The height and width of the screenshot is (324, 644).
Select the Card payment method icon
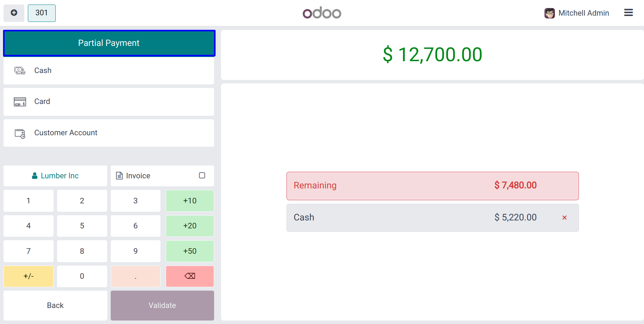click(20, 102)
